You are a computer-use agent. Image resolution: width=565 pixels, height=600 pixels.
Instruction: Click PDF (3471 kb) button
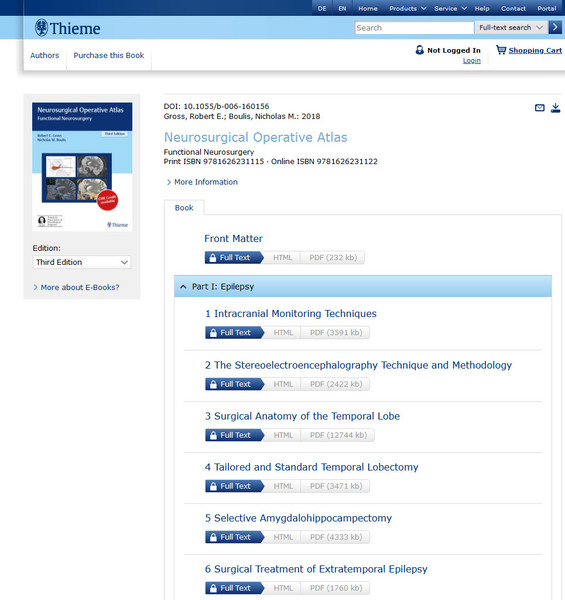[x=336, y=486]
